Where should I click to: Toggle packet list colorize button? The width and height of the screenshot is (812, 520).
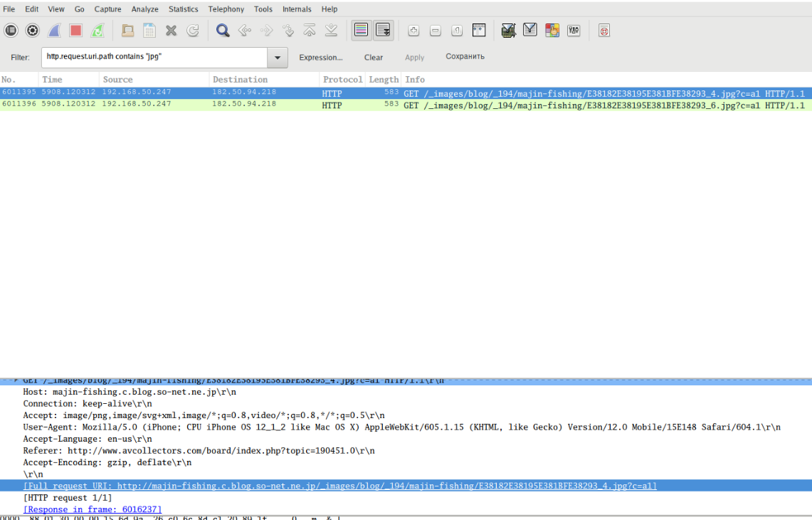click(x=362, y=31)
